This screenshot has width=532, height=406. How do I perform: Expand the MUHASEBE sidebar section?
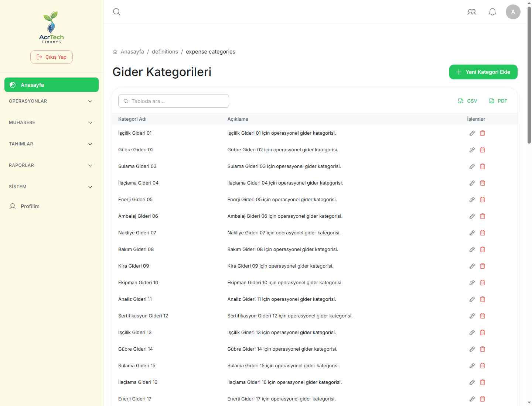click(51, 123)
